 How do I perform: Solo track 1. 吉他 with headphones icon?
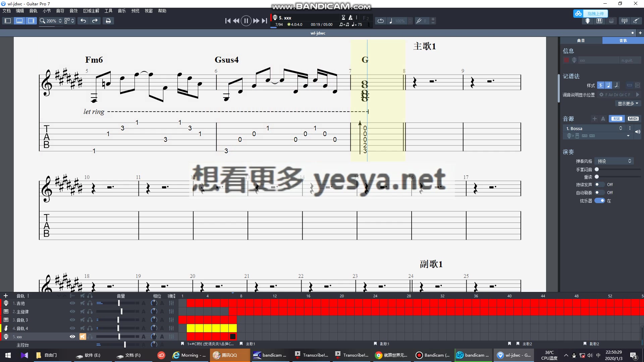pyautogui.click(x=90, y=303)
